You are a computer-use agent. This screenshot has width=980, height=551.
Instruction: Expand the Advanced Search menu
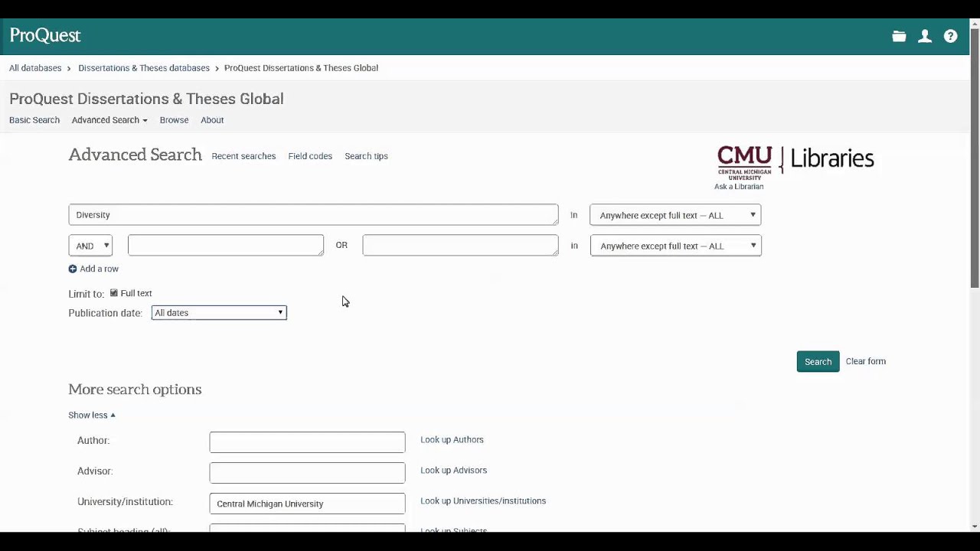[x=109, y=120]
